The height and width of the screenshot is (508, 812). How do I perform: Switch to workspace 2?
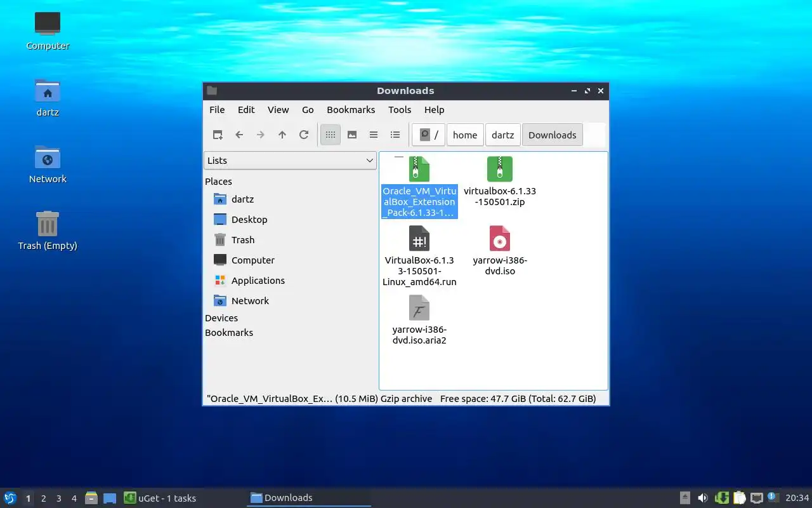point(43,498)
